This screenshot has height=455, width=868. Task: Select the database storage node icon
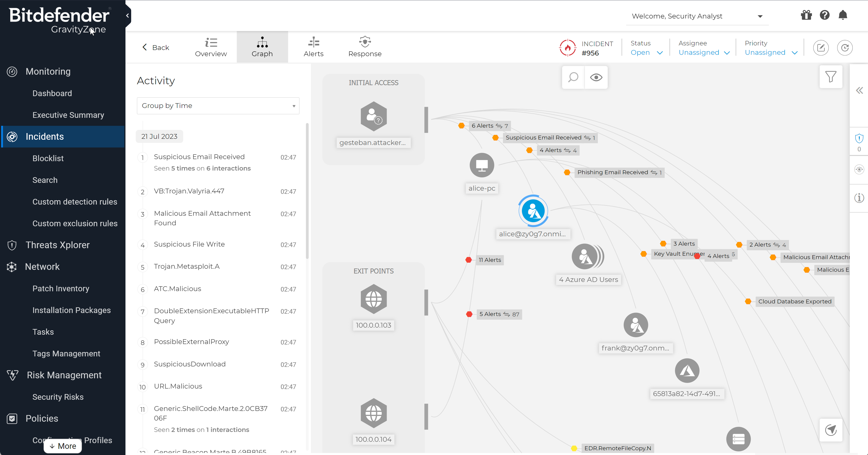(738, 439)
